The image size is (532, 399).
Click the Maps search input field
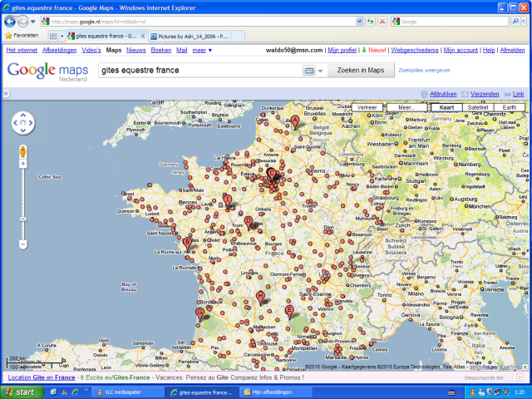click(x=200, y=70)
